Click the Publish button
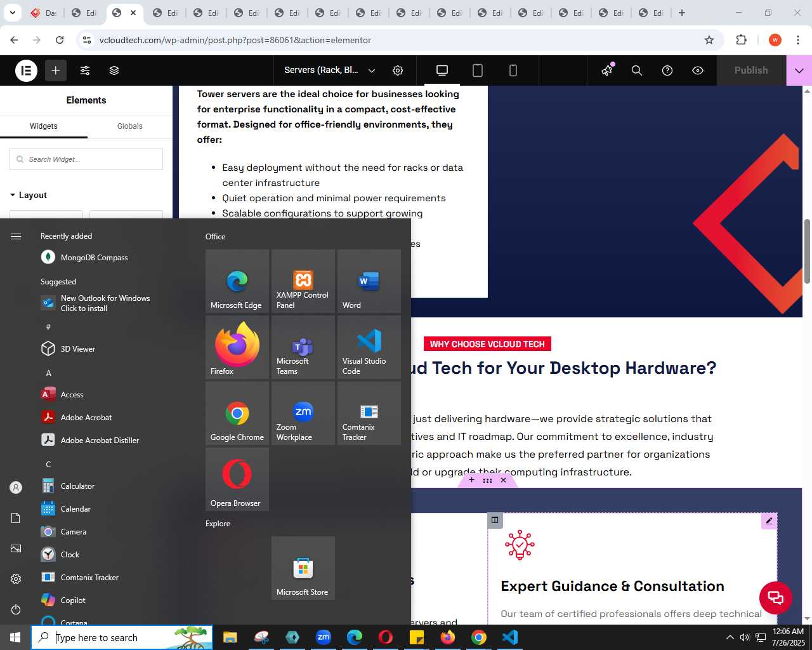Image resolution: width=812 pixels, height=650 pixels. (x=751, y=70)
